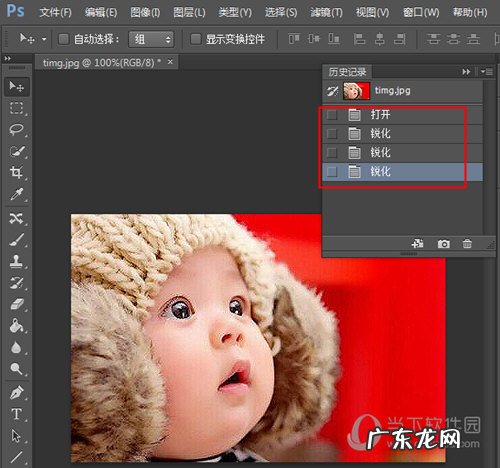Select the Clone Stamp tool
Viewport: 500px width, 468px height.
tap(17, 261)
